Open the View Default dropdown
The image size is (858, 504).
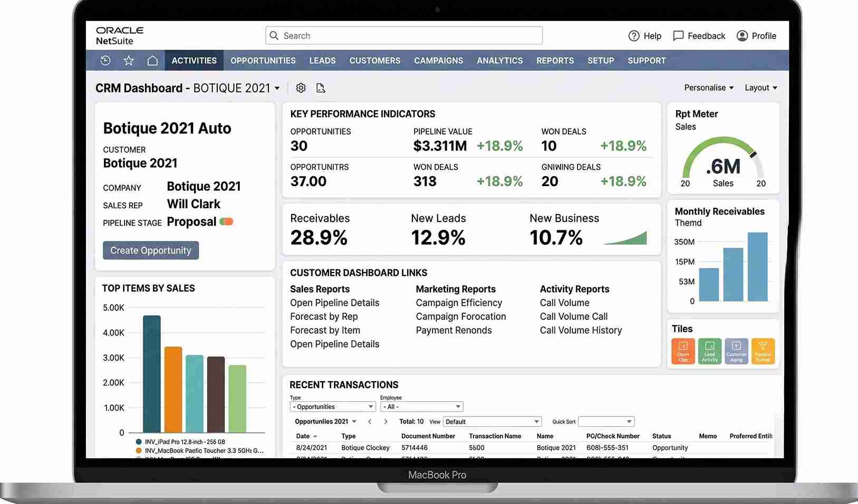click(x=493, y=422)
